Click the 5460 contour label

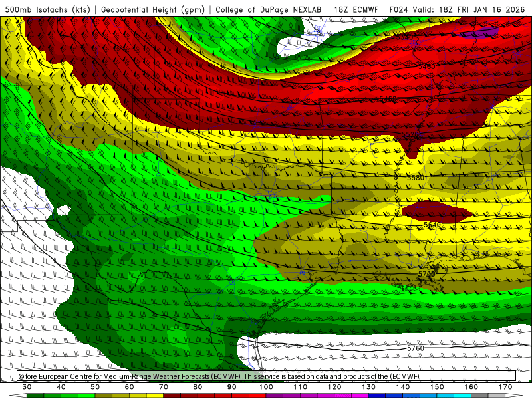pyautogui.click(x=388, y=98)
